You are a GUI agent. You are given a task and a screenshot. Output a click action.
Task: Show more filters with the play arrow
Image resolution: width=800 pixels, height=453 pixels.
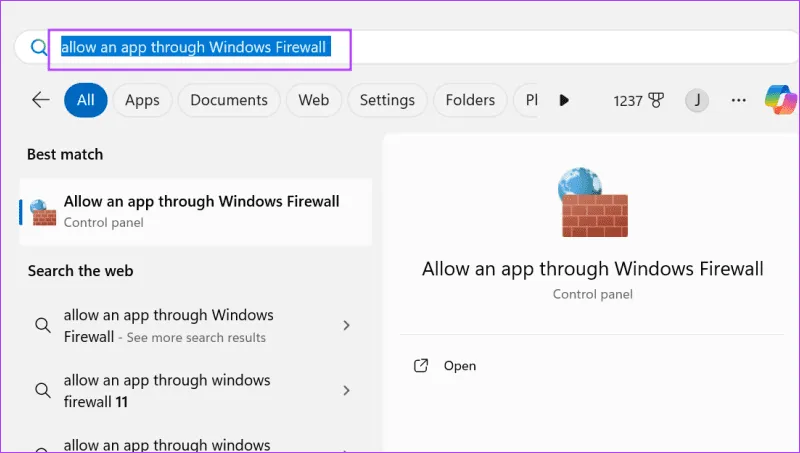(564, 100)
